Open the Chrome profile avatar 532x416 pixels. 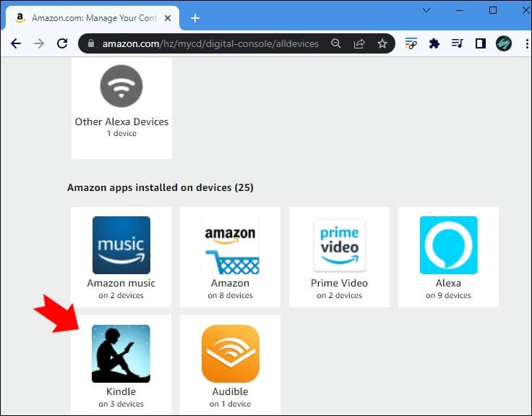point(504,43)
